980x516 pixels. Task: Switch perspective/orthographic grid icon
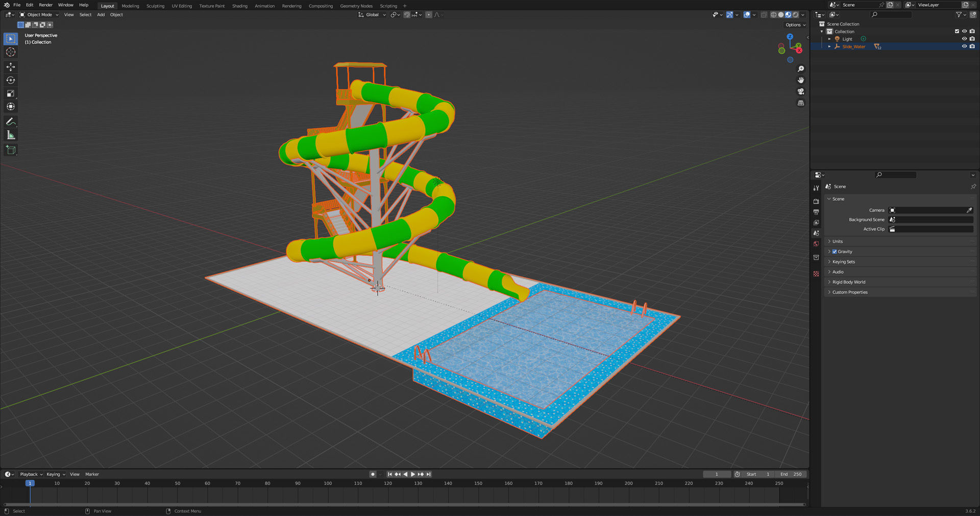coord(801,103)
